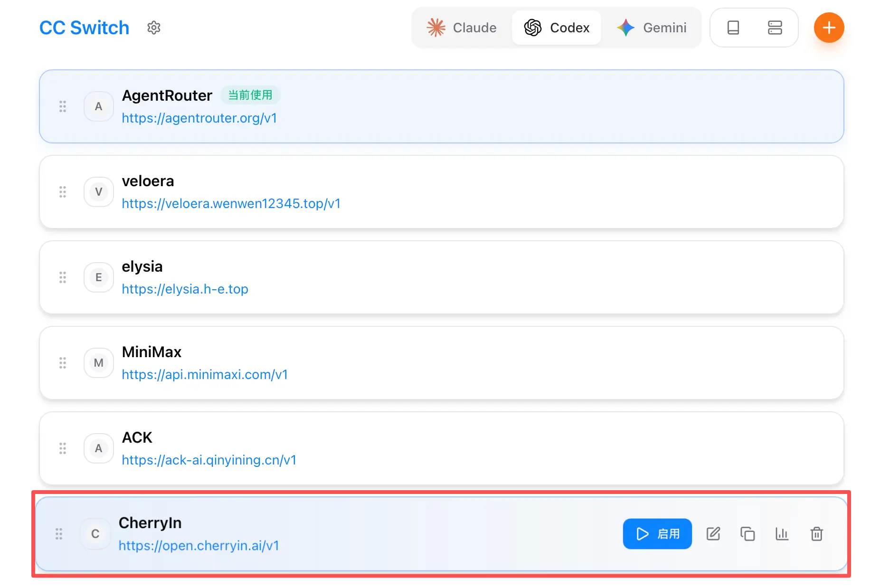The width and height of the screenshot is (871, 588).
Task: Edit the CherryIn provider
Action: click(x=713, y=534)
